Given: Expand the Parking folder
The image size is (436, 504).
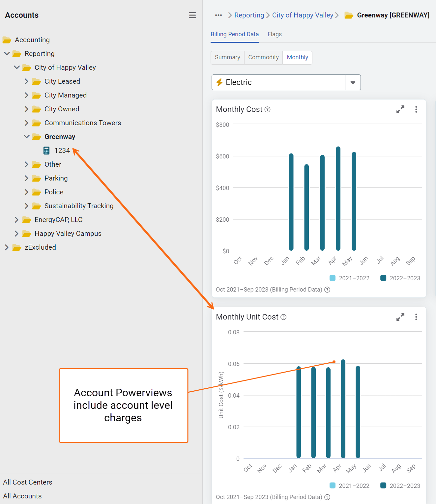Looking at the screenshot, I should click(26, 178).
